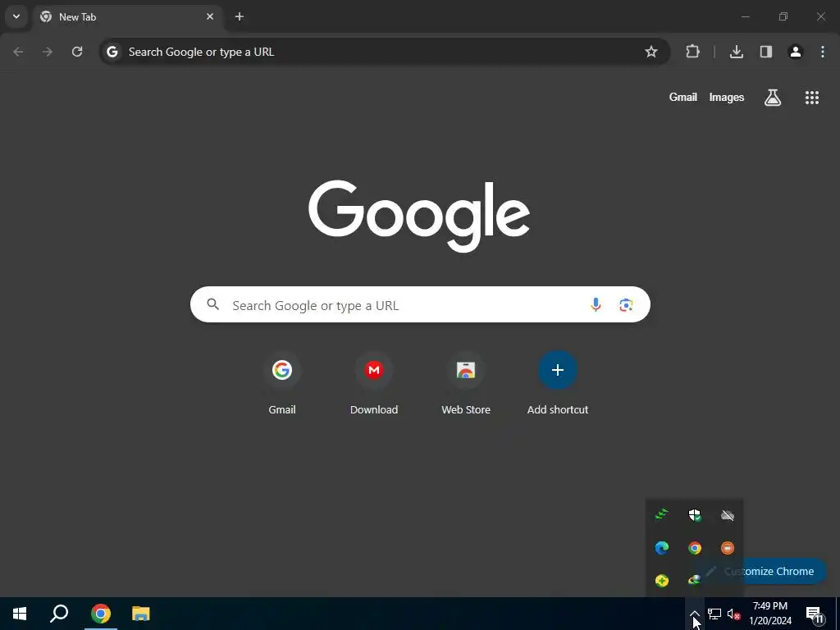The height and width of the screenshot is (630, 840).
Task: Click the OneDrive cloud tray icon
Action: [728, 515]
